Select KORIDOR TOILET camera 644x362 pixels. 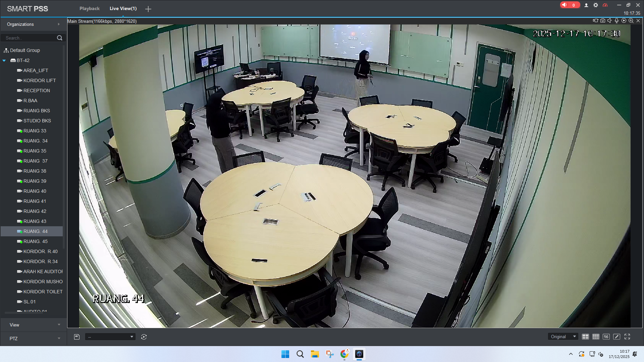tap(43, 292)
